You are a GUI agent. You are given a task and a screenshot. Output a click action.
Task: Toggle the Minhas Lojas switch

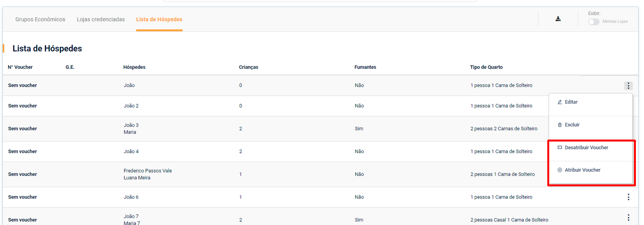point(594,22)
